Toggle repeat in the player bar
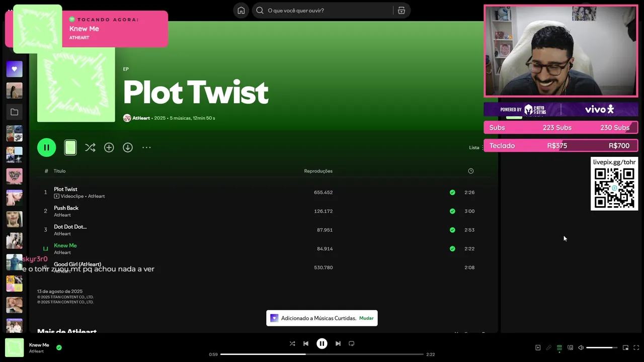 (352, 344)
